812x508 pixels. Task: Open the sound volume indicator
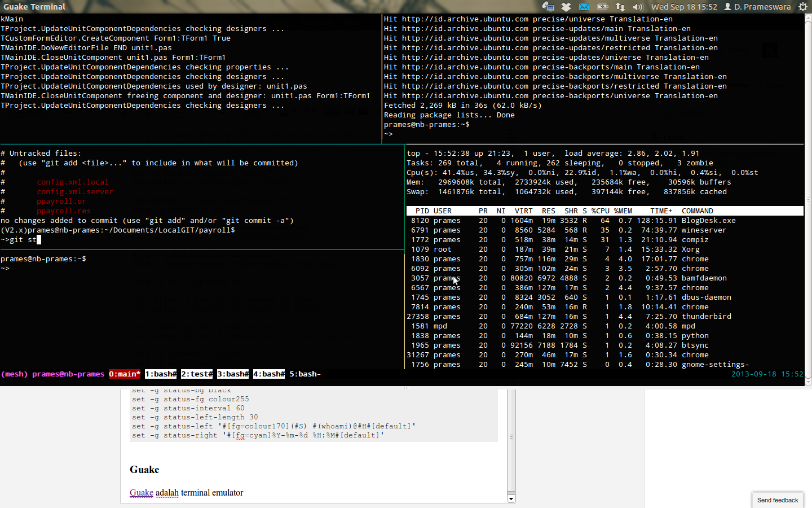[638, 7]
